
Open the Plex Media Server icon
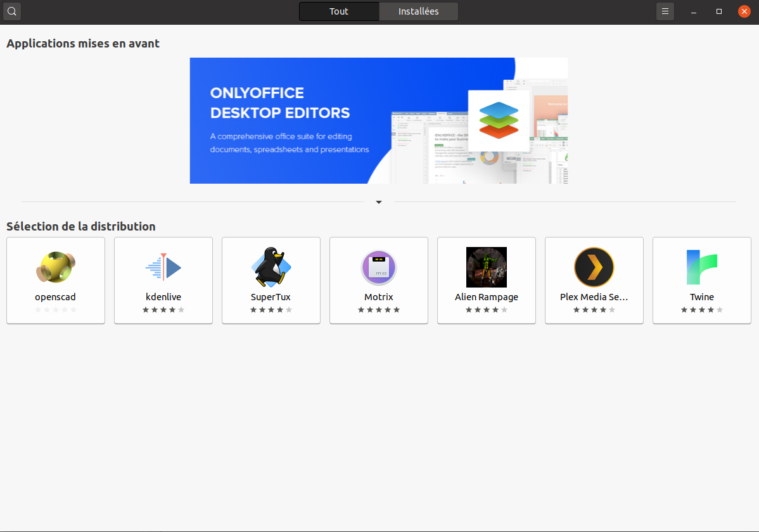coord(594,267)
